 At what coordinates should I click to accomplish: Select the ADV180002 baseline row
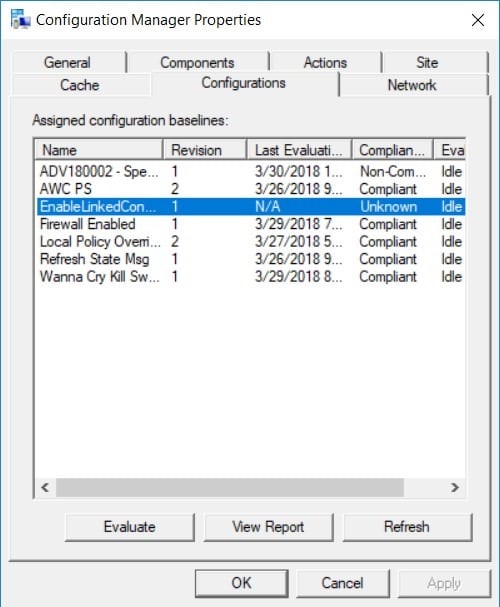pos(251,171)
